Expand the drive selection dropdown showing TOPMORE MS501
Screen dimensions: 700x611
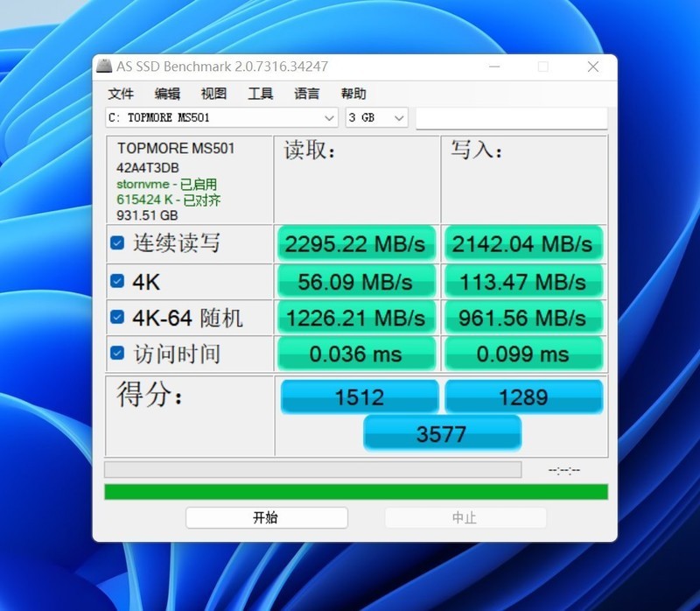329,117
